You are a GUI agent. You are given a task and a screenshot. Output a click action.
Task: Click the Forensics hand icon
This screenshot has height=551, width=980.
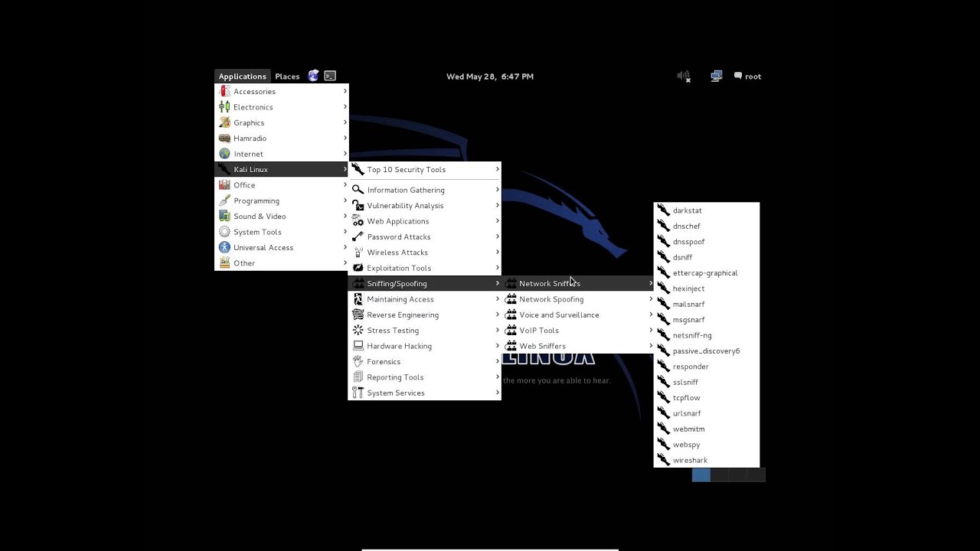[358, 361]
